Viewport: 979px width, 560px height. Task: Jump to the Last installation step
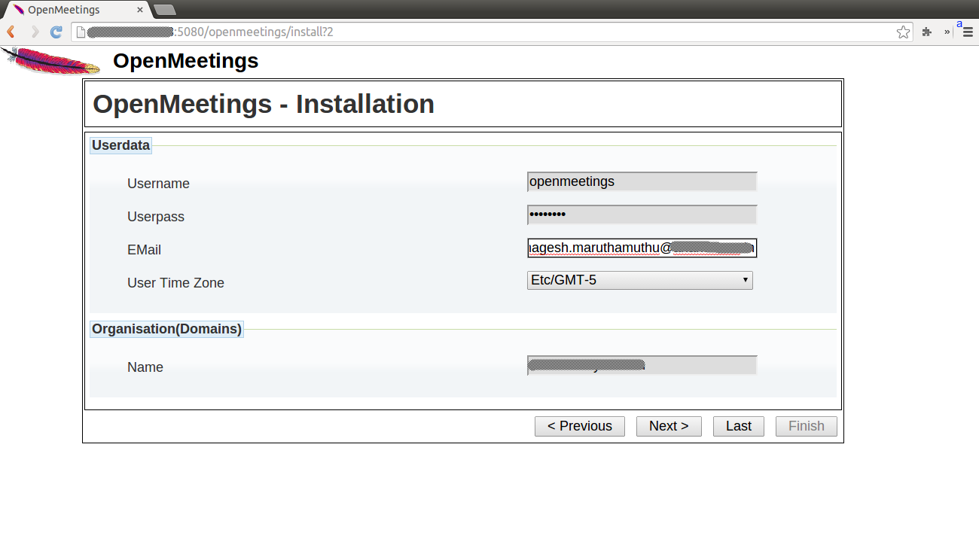click(x=739, y=426)
